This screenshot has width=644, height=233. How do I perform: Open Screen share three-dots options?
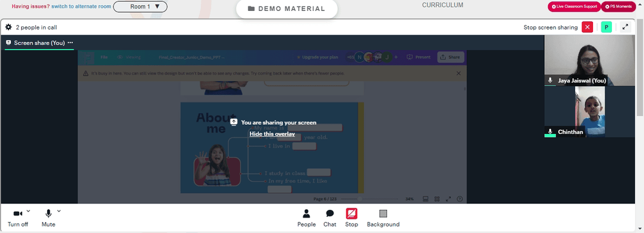coord(70,42)
